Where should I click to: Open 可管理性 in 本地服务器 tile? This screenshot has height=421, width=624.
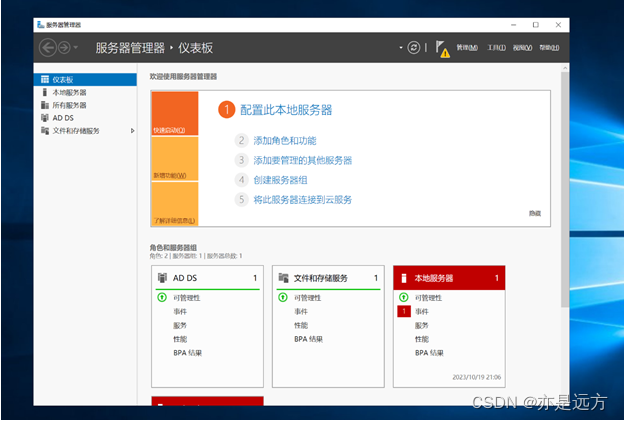coord(429,298)
